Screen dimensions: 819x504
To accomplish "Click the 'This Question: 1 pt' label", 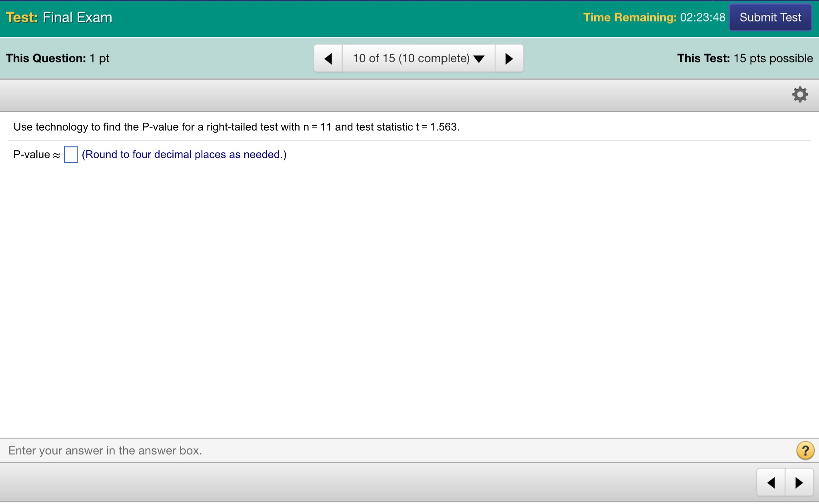I will tap(58, 58).
